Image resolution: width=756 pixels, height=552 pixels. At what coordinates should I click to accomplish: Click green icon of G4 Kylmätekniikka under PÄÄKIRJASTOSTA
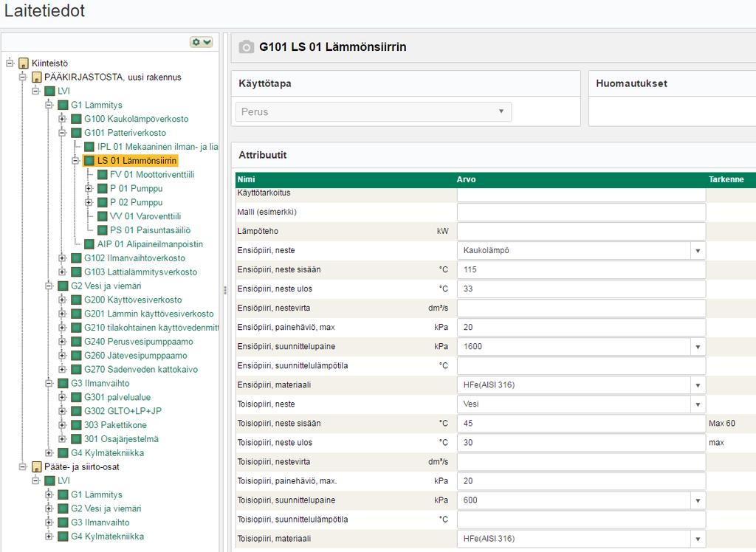coord(63,452)
